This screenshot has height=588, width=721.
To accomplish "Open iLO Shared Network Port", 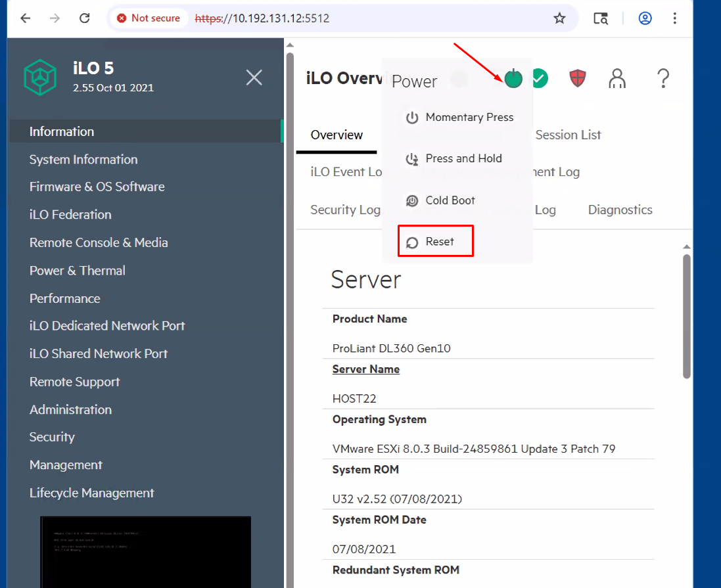I will coord(99,354).
